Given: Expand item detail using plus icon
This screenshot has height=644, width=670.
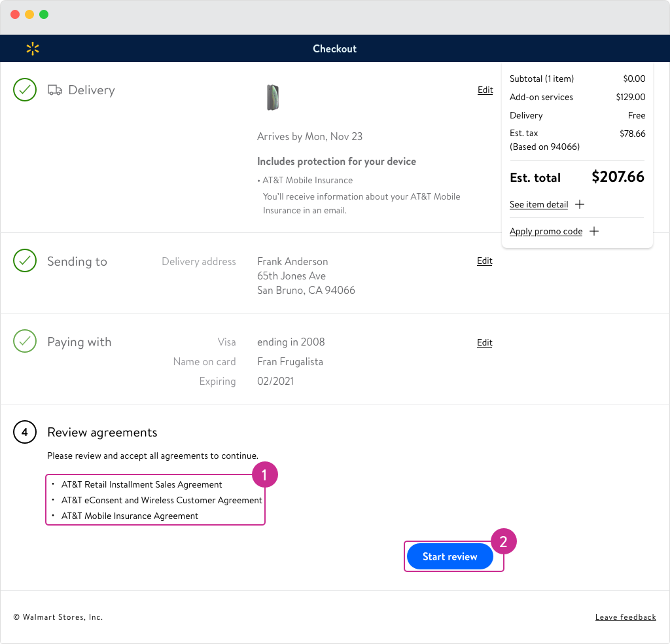Looking at the screenshot, I should pyautogui.click(x=579, y=204).
